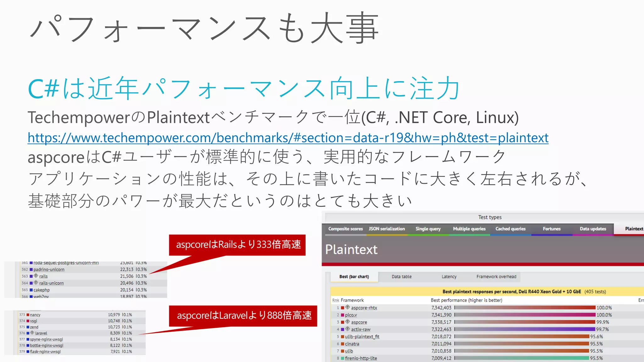Screen dimensions: 644x362
Task: Click the red callout about Rails 333倍高速
Action: (237, 245)
